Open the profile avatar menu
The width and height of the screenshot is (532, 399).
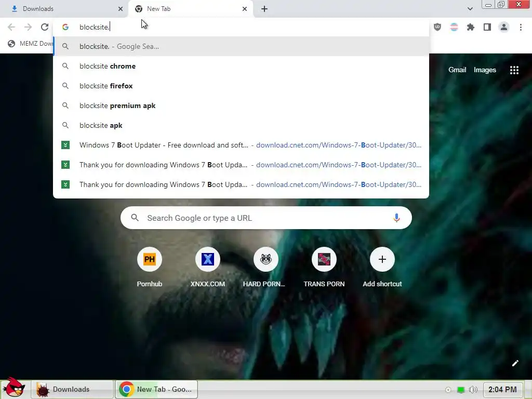pyautogui.click(x=504, y=27)
